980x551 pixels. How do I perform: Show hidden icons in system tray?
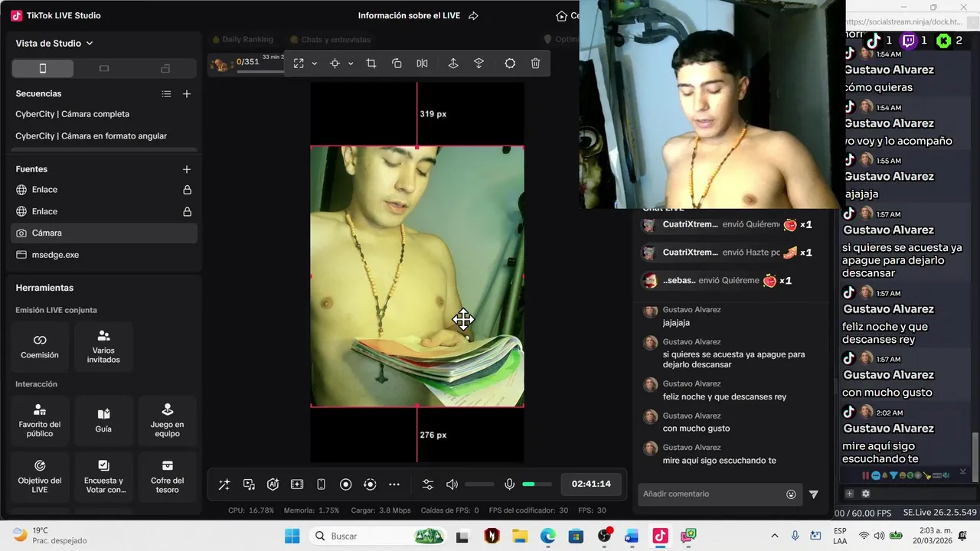tap(775, 536)
